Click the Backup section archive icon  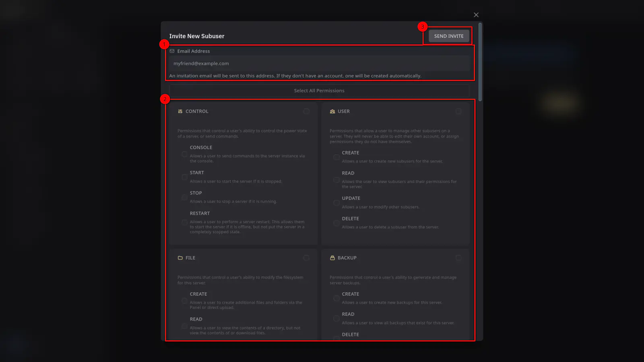pos(332,258)
